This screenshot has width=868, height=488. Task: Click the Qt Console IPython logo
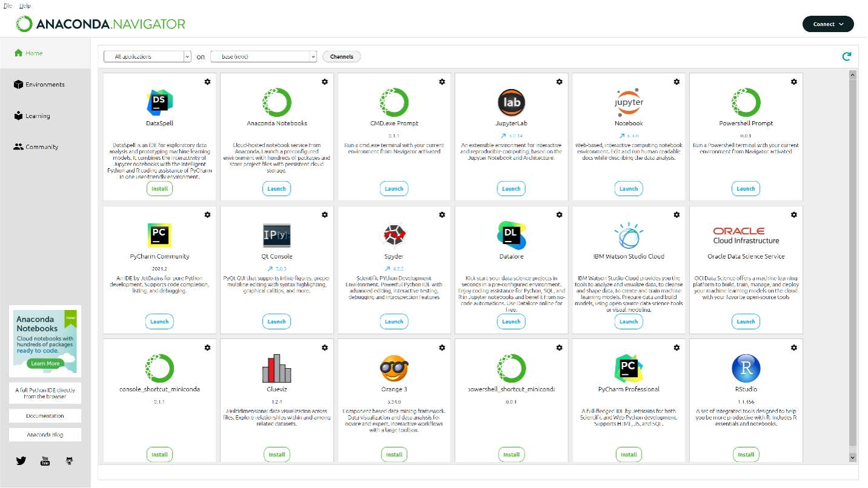click(x=277, y=236)
